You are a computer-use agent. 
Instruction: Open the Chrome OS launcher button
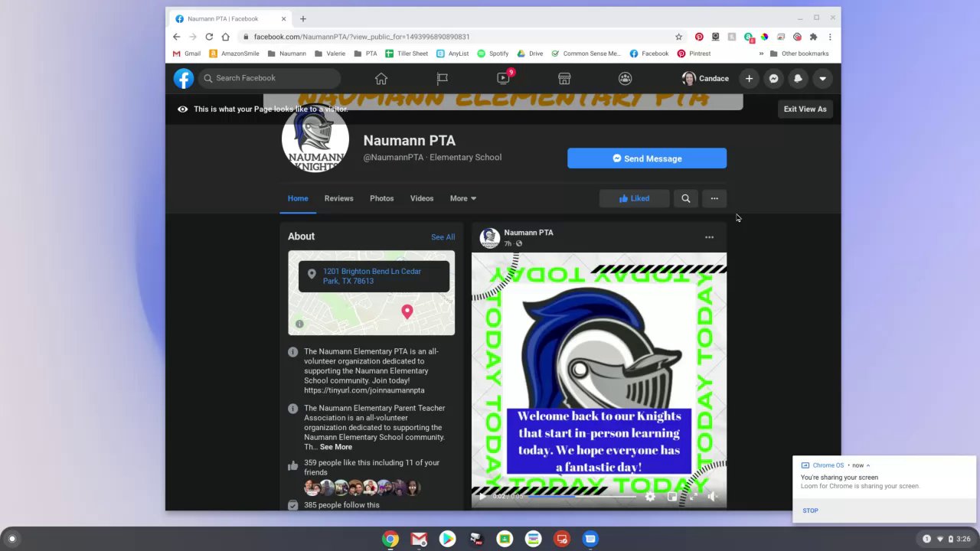11,539
